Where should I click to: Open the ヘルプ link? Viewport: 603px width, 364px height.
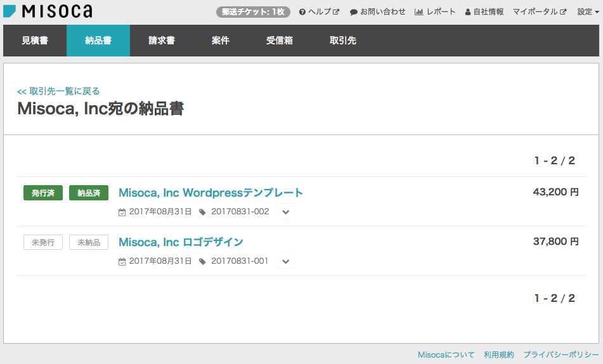(x=319, y=12)
